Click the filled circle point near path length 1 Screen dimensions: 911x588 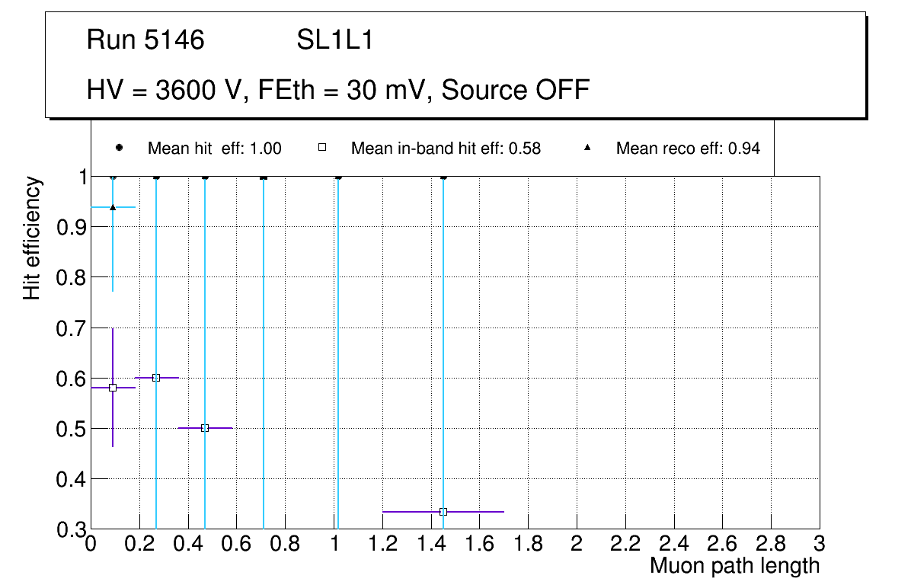point(338,177)
